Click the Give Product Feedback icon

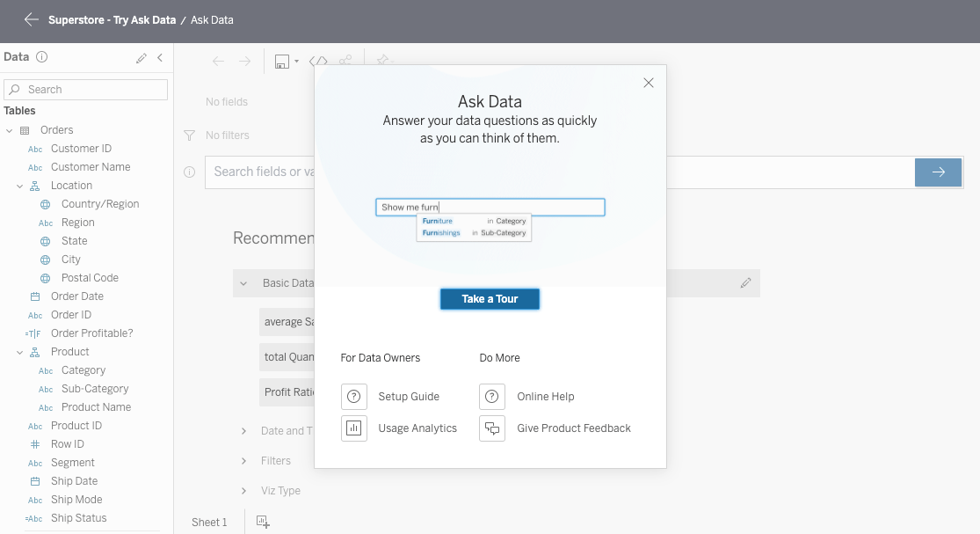click(492, 428)
